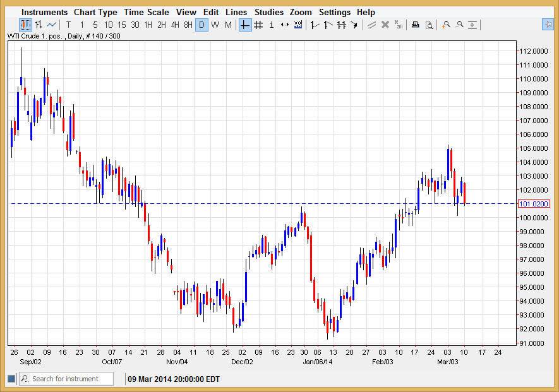Open the Studies menu
Viewport: 559px width, 392px height.
coord(268,12)
